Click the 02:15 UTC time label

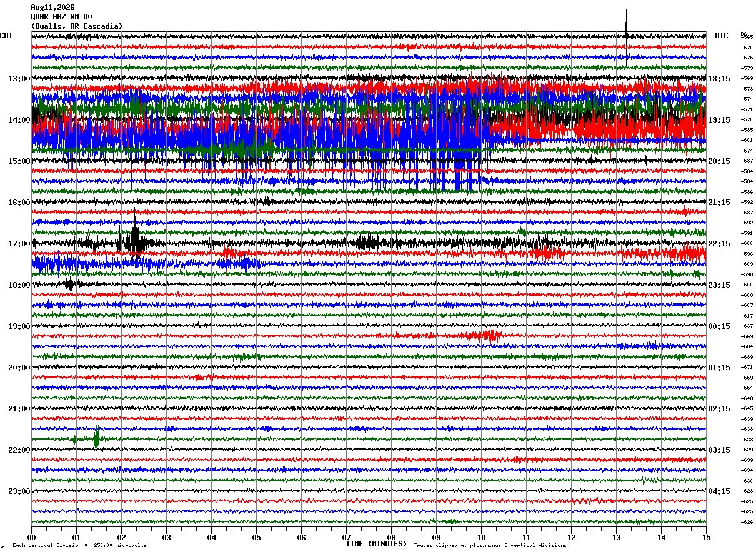[719, 408]
